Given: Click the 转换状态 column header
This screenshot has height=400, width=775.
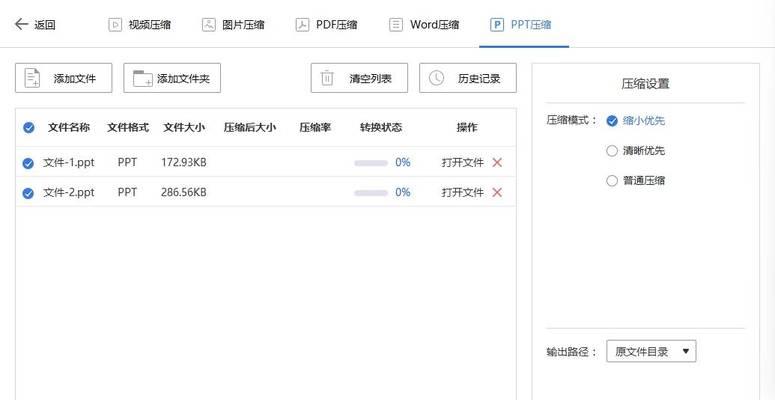Looking at the screenshot, I should 381,128.
